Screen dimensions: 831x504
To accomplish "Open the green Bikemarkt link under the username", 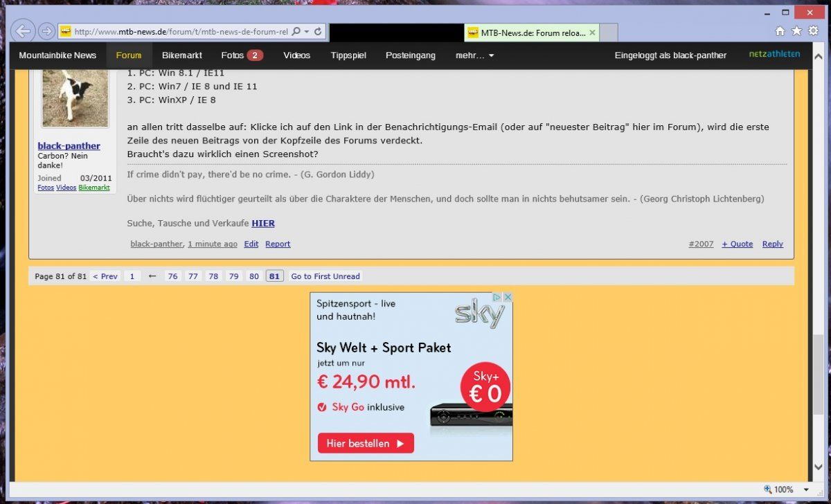I will pyautogui.click(x=94, y=188).
